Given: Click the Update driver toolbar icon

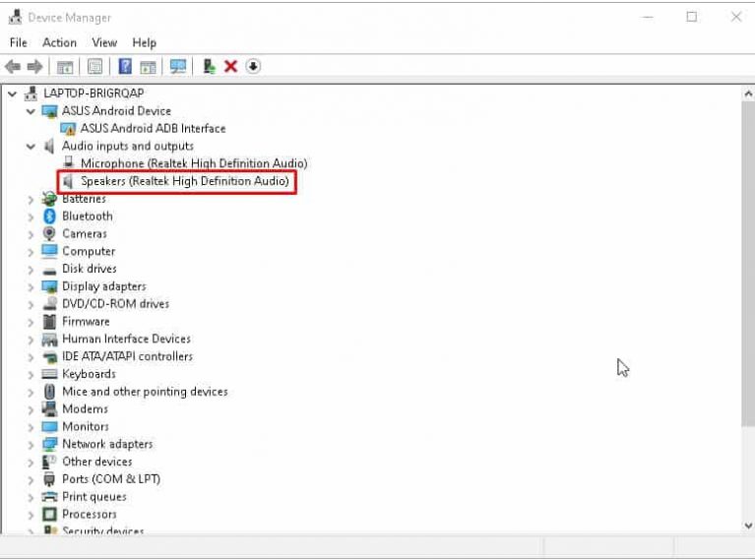Looking at the screenshot, I should coord(209,66).
